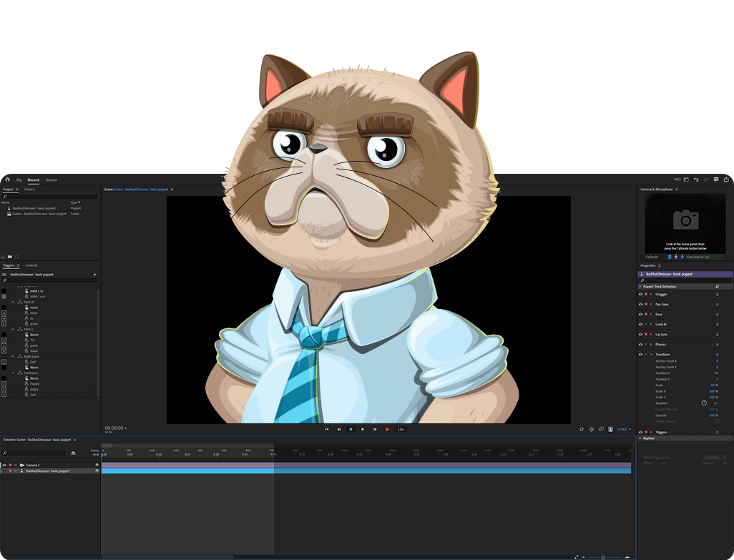The height and width of the screenshot is (560, 734).
Task: Collapse the Palm R trigger group
Action: tap(13, 302)
